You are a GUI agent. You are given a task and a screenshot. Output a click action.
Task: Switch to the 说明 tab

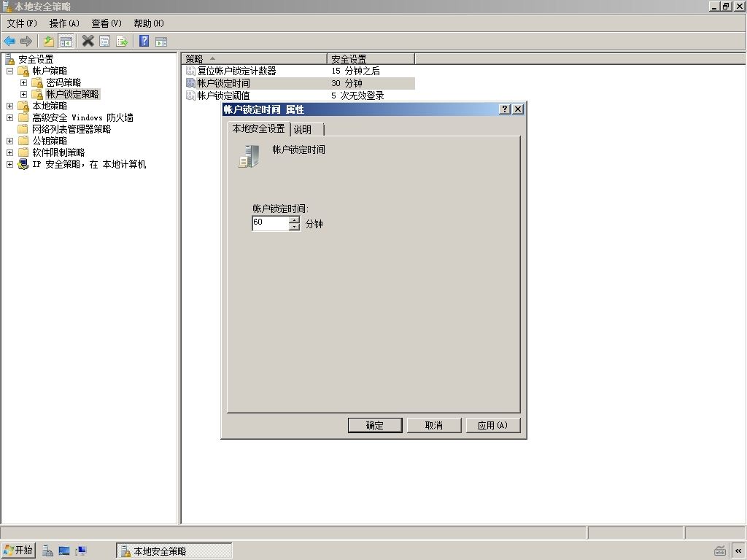click(306, 130)
